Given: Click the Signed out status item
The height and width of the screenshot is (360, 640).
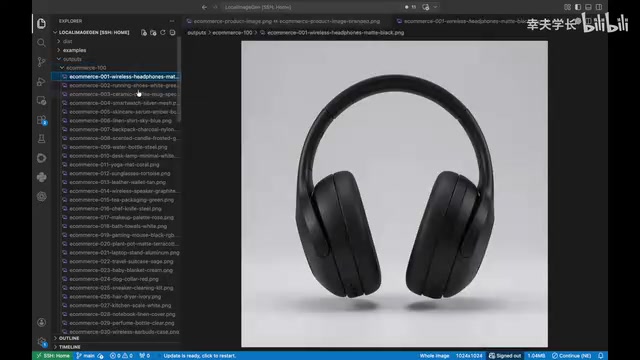Looking at the screenshot, I should [505, 356].
